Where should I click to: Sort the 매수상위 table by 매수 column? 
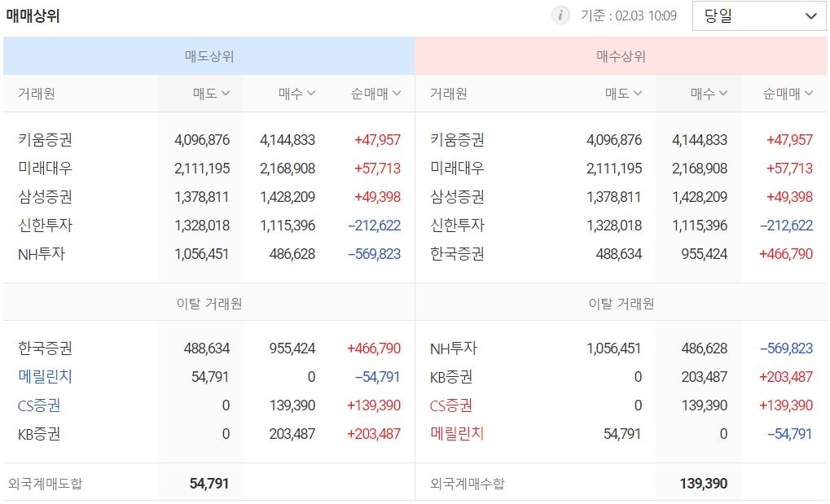coord(709,94)
